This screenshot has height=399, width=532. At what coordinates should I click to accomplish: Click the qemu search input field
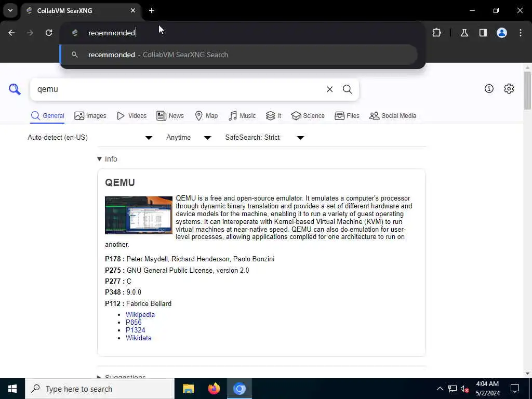pos(178,89)
